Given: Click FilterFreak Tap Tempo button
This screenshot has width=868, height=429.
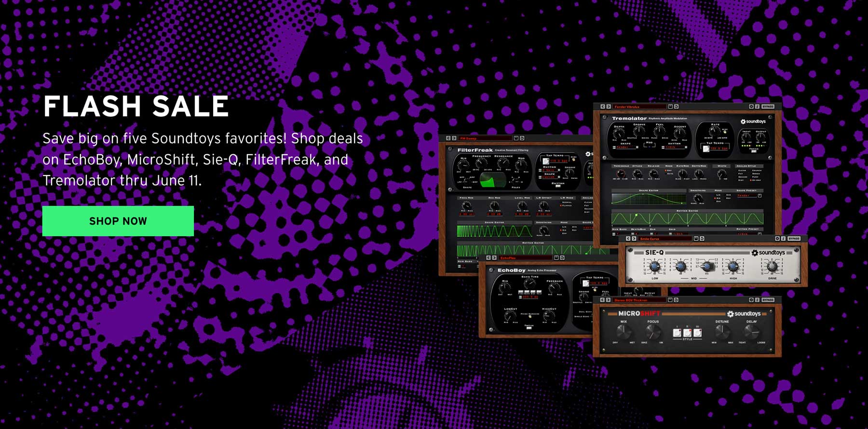Looking at the screenshot, I should 546,161.
